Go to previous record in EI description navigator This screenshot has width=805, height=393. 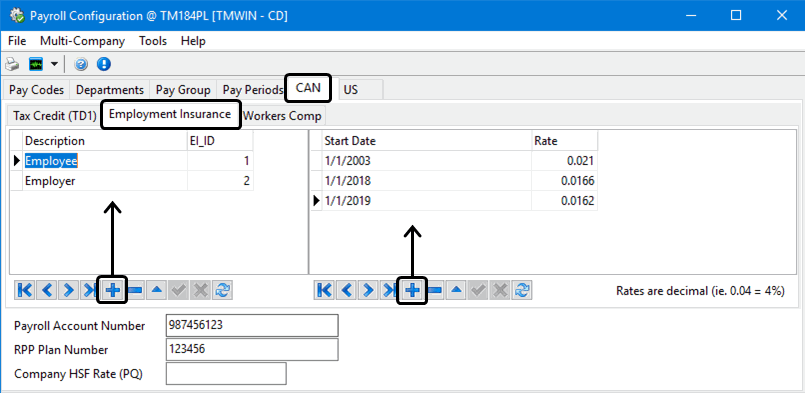pos(47,290)
